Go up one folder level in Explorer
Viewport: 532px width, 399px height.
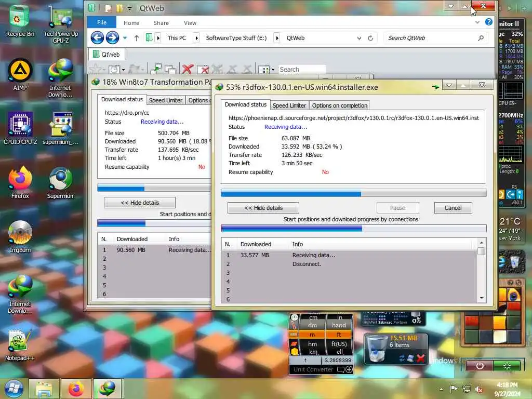click(137, 38)
